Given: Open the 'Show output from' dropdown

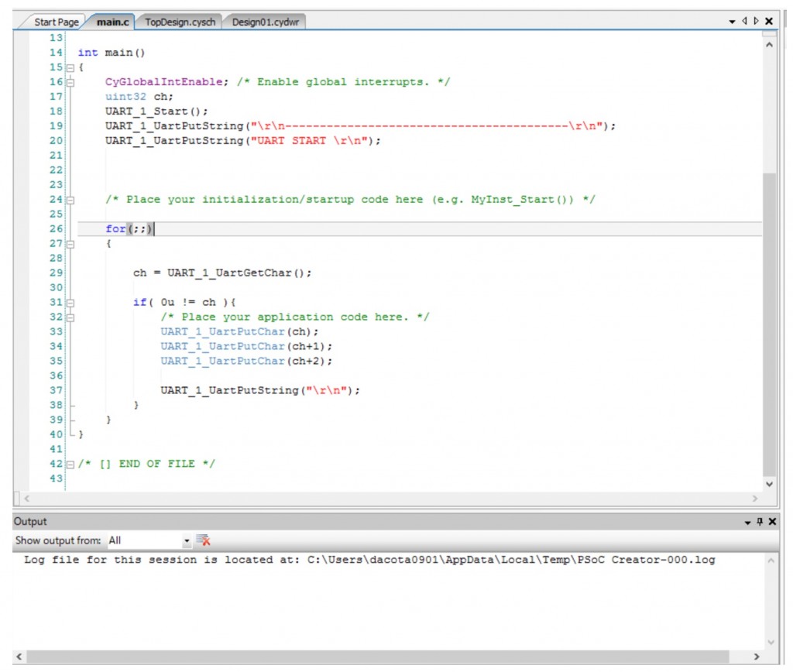Looking at the screenshot, I should coord(187,540).
